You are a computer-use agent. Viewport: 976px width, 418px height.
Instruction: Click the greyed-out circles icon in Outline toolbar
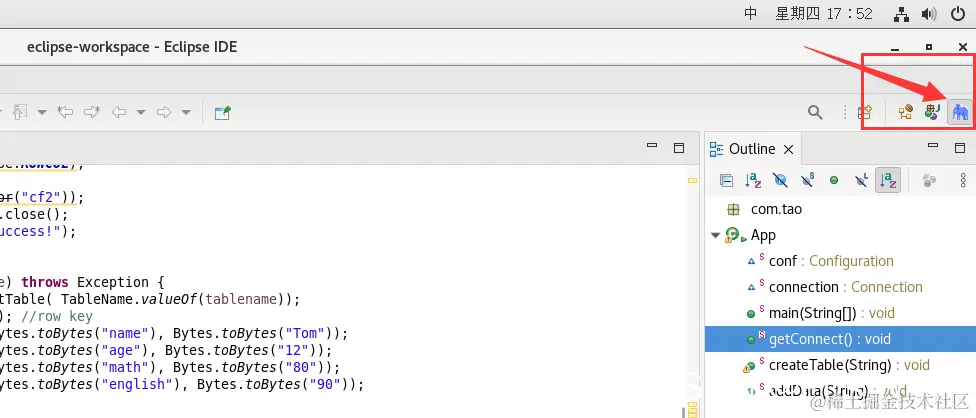929,180
